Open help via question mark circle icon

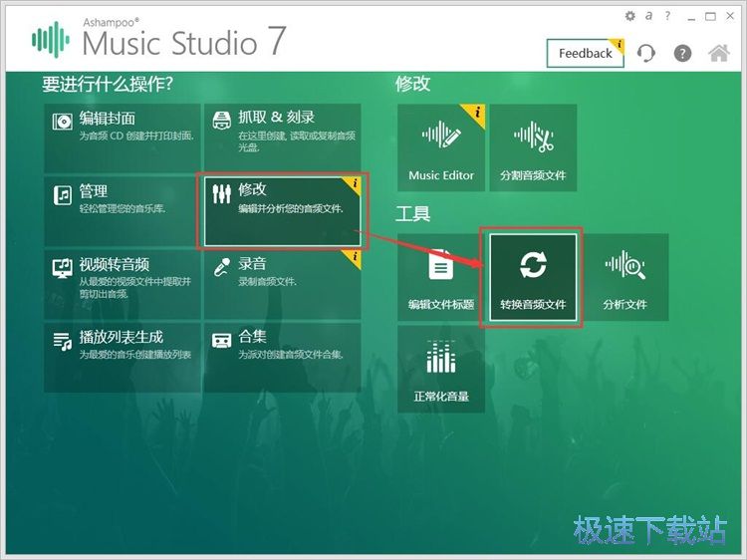coord(682,53)
